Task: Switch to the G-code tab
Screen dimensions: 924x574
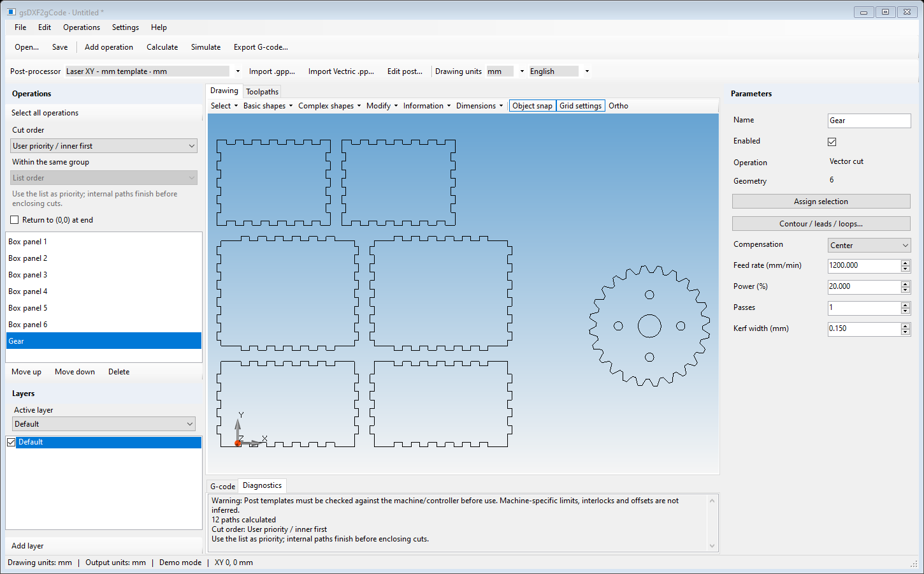Action: click(222, 487)
